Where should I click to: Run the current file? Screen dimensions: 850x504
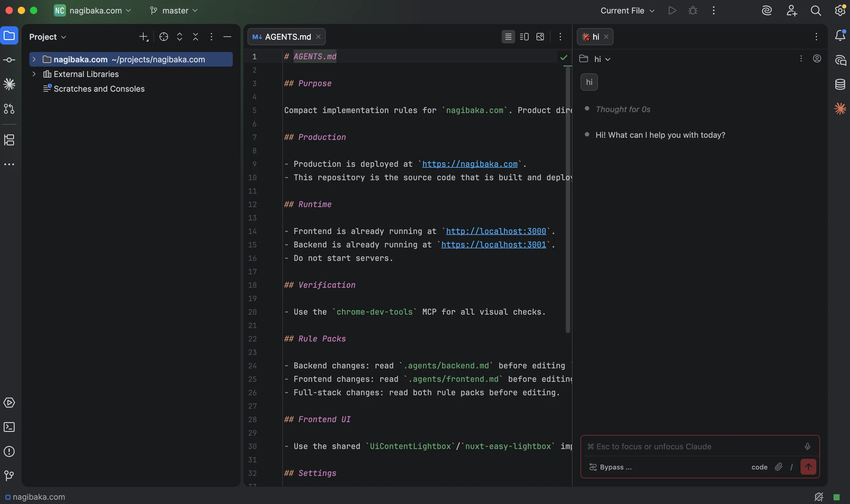672,10
